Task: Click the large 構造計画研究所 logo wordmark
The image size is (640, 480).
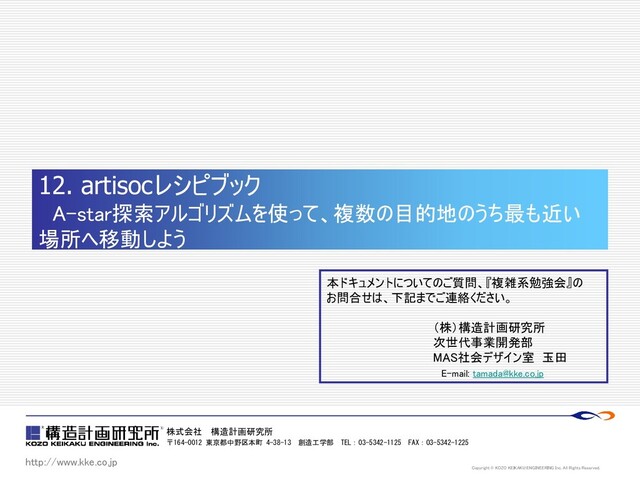Action: pyautogui.click(x=102, y=432)
